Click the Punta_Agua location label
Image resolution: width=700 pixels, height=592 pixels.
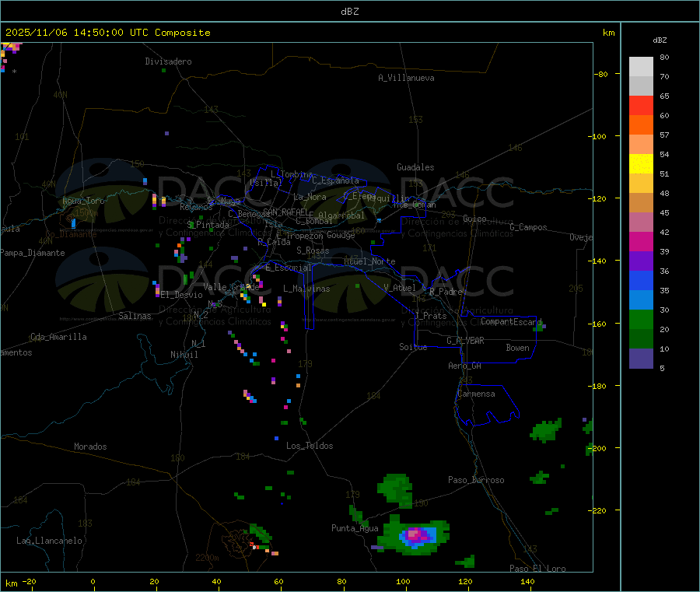coord(355,528)
